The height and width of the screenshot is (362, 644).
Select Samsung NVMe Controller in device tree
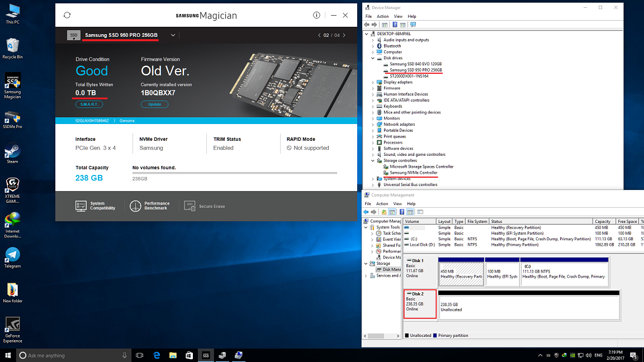tap(413, 173)
